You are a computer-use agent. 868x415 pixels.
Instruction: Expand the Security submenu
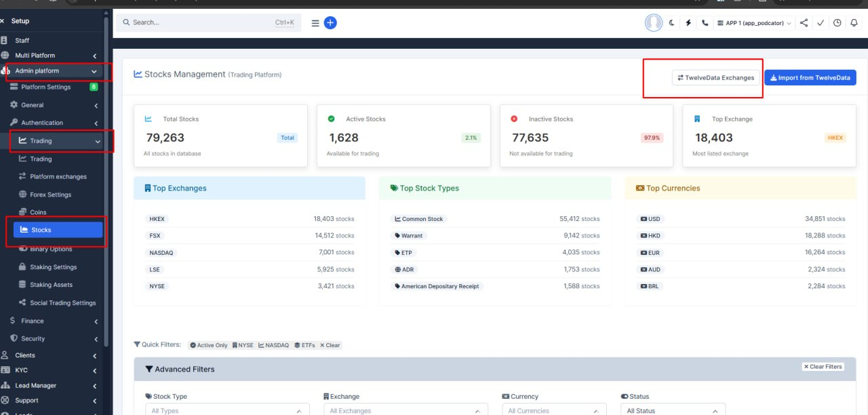pyautogui.click(x=96, y=339)
